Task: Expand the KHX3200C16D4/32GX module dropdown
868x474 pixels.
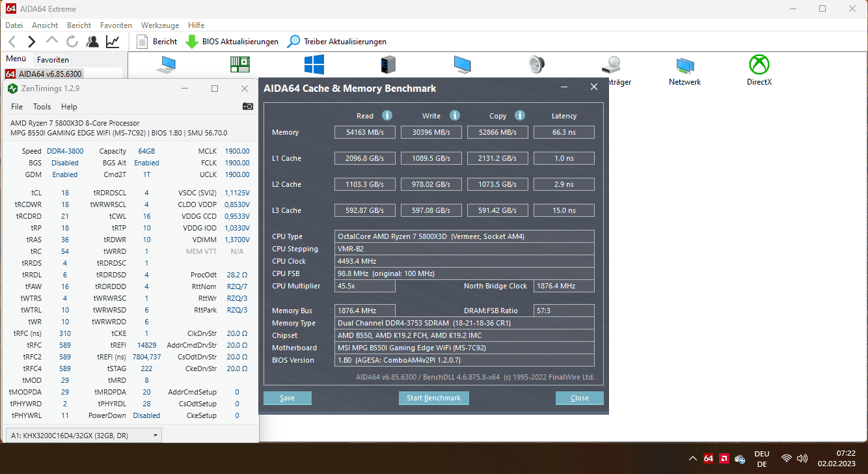Action: [83, 434]
